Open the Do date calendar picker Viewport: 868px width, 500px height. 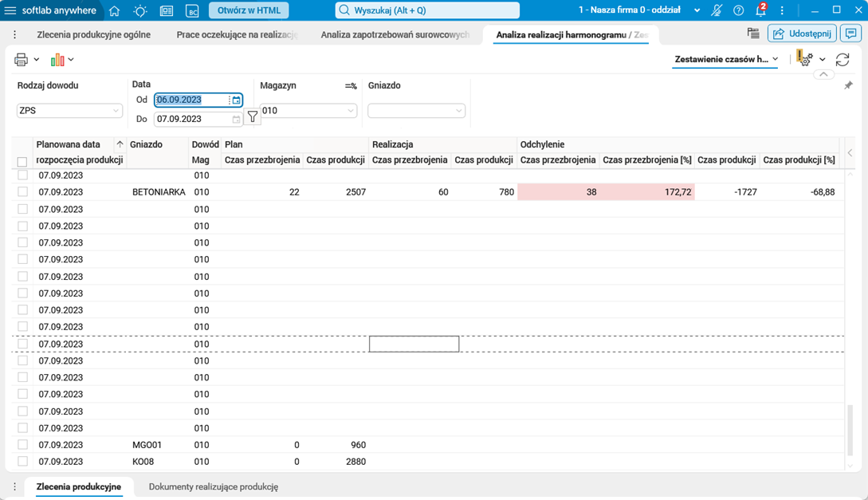click(237, 119)
